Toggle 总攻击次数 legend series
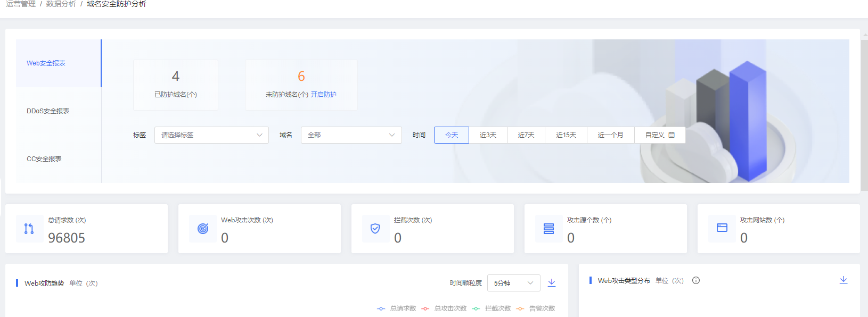The width and height of the screenshot is (868, 317). coord(444,308)
